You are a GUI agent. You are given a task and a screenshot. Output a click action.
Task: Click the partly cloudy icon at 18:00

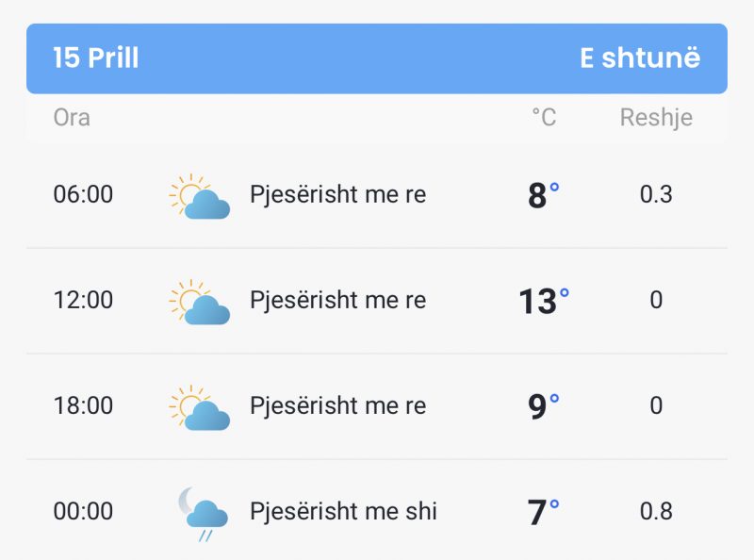click(200, 407)
